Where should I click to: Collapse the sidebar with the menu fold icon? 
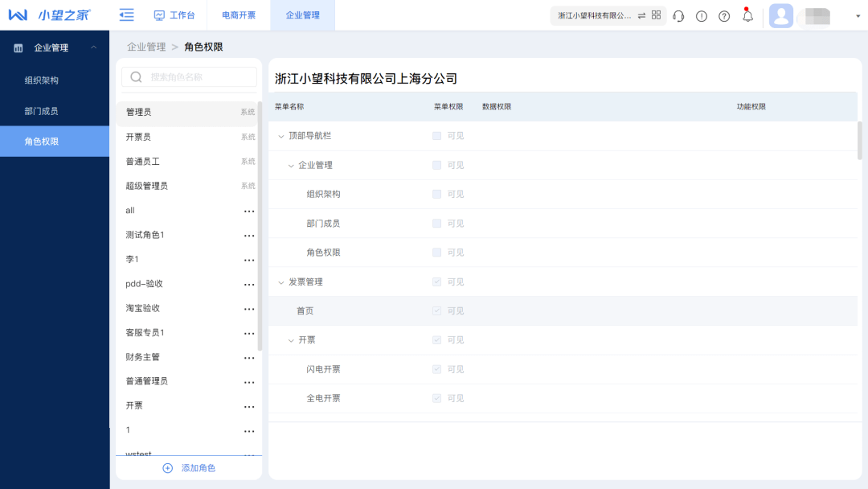click(x=126, y=15)
